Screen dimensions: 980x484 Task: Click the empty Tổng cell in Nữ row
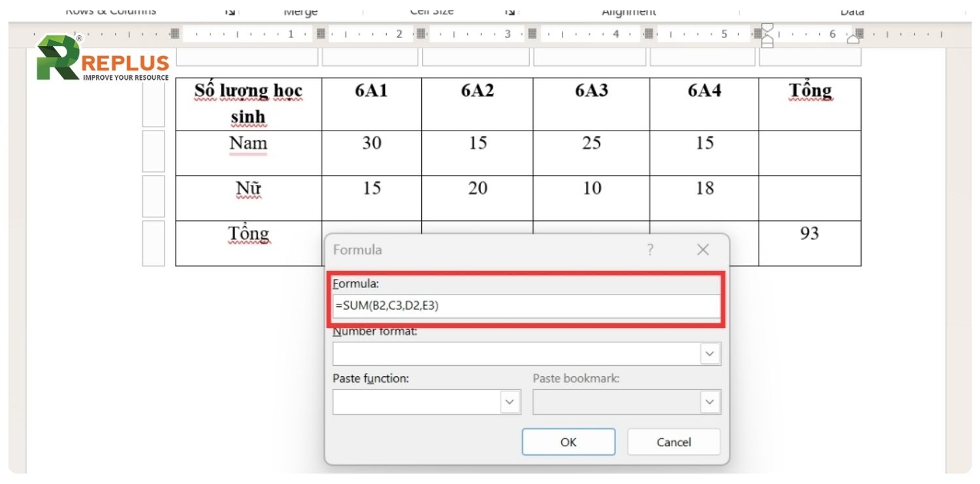(x=809, y=198)
